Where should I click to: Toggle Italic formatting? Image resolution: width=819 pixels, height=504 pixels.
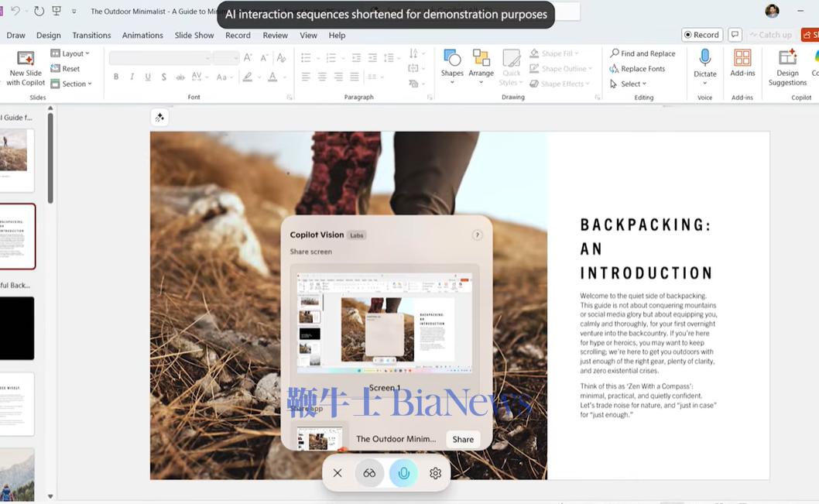(x=132, y=77)
